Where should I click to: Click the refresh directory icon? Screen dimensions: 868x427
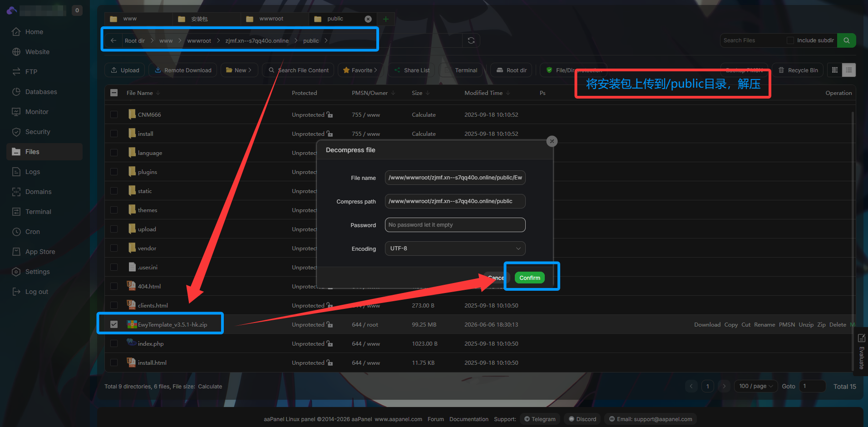471,40
